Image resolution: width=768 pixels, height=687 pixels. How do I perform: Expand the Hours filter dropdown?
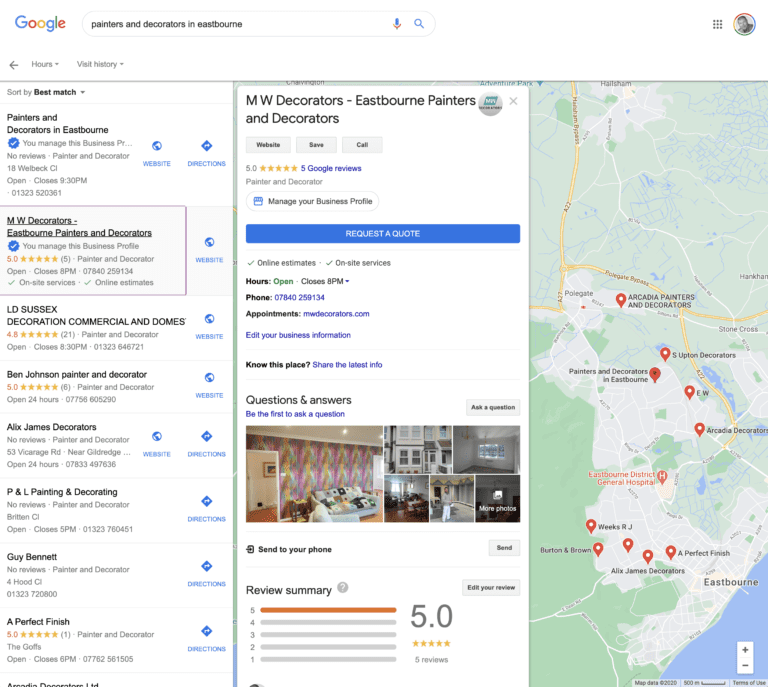[x=45, y=64]
